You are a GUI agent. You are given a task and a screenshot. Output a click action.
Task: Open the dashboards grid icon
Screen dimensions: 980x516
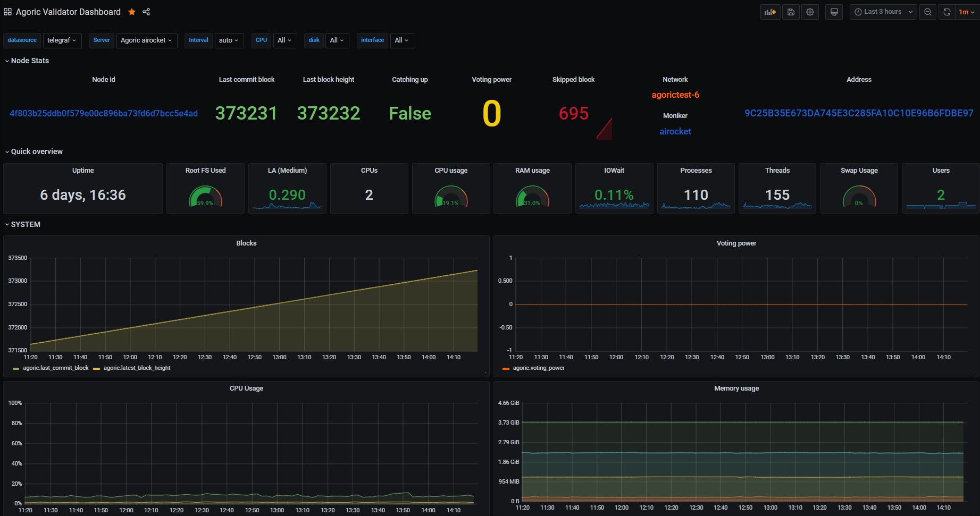(7, 12)
